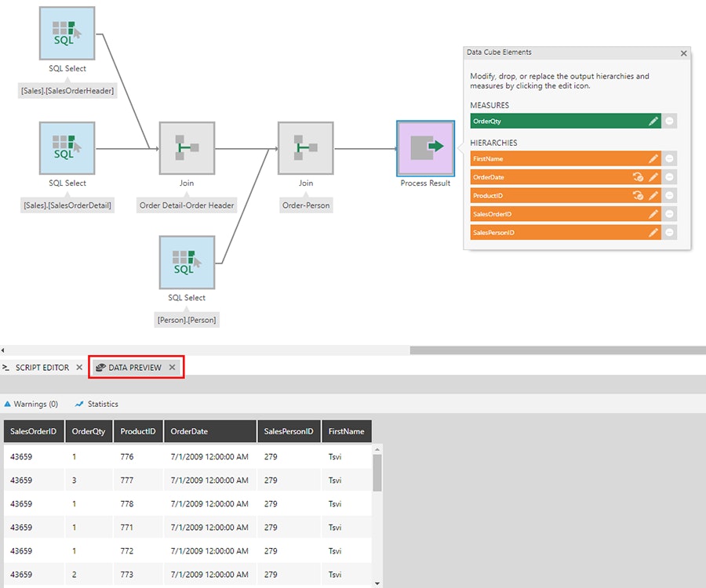The height and width of the screenshot is (588, 706).
Task: Click the data preview down scroll arrow
Action: (x=377, y=583)
